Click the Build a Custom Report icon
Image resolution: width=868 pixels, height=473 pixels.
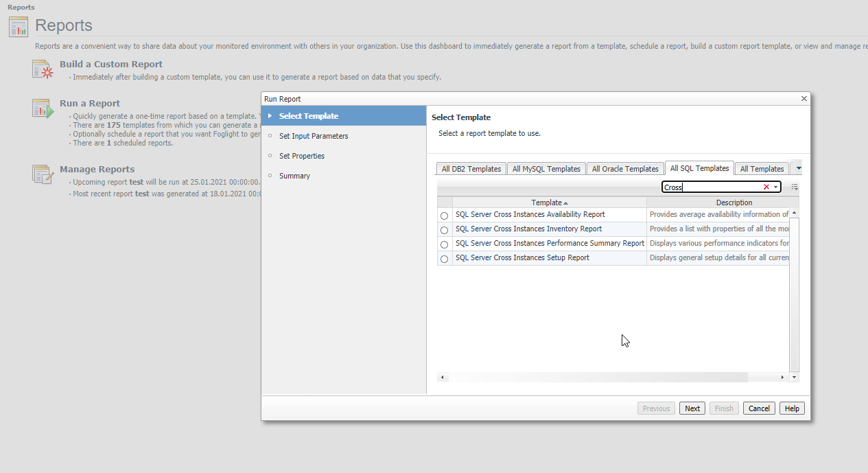click(x=43, y=70)
